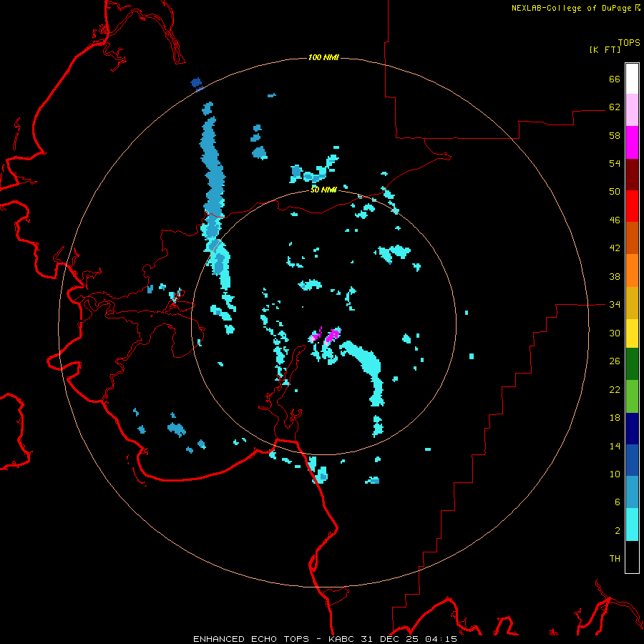Select the burnt orange legend swatch
This screenshot has height=644, width=644.
click(632, 238)
